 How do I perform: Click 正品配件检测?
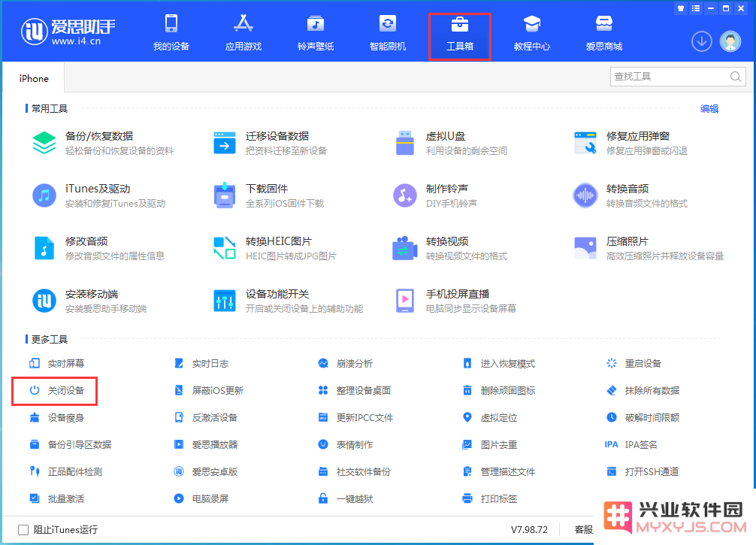pos(65,471)
